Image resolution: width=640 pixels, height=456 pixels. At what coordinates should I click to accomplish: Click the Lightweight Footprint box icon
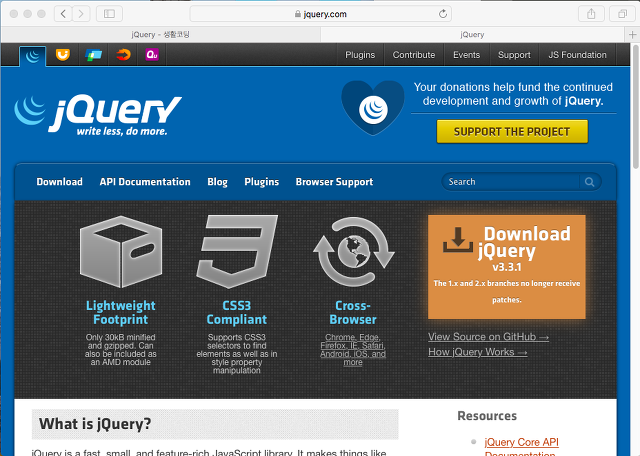[121, 251]
